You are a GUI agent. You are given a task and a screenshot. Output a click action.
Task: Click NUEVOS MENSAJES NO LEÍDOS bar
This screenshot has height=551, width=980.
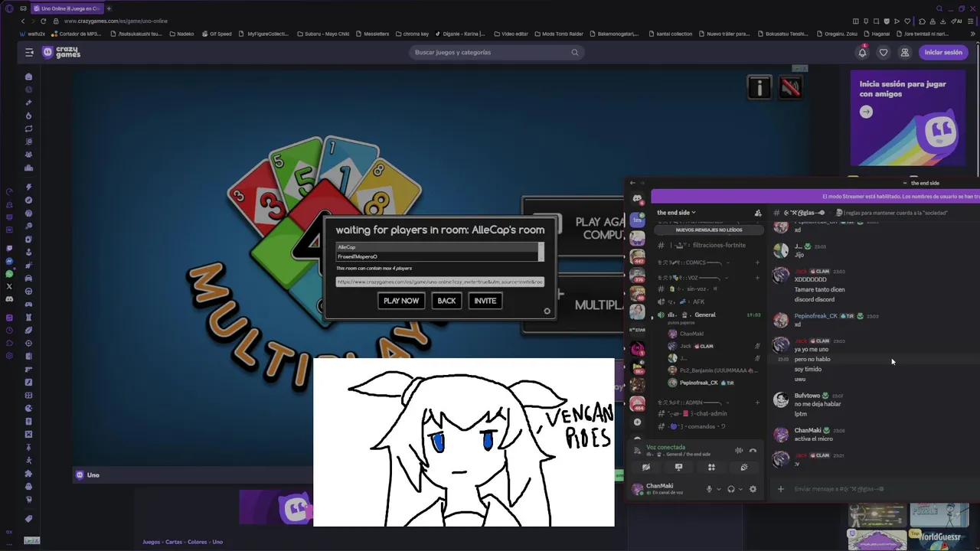coord(709,230)
